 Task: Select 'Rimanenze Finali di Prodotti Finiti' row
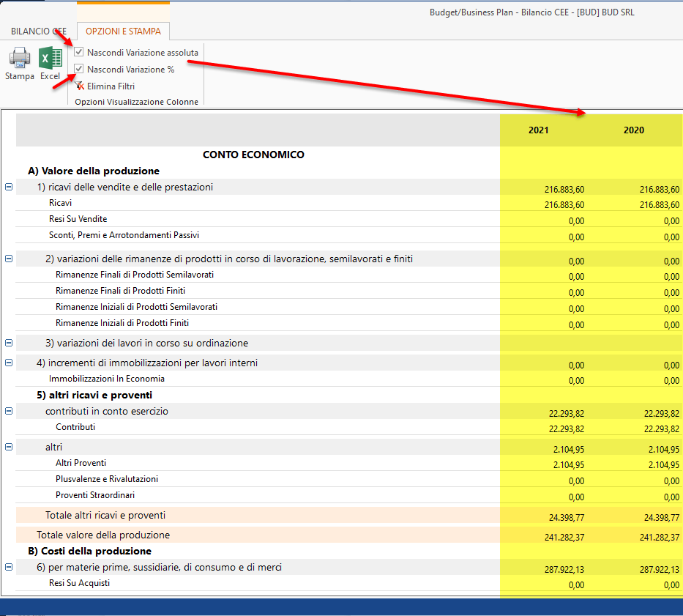[x=120, y=291]
